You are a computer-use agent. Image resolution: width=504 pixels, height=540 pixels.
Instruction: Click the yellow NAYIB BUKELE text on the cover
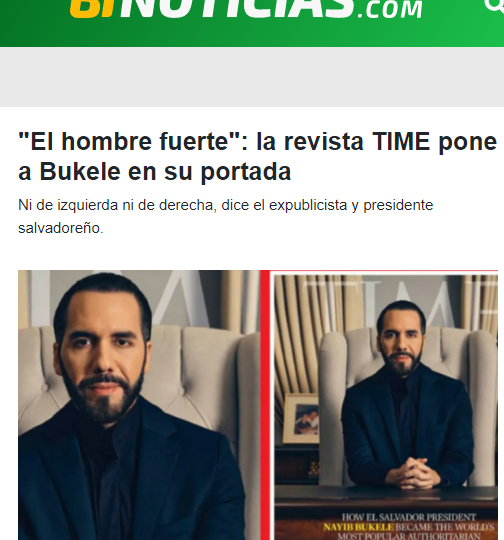point(358,527)
